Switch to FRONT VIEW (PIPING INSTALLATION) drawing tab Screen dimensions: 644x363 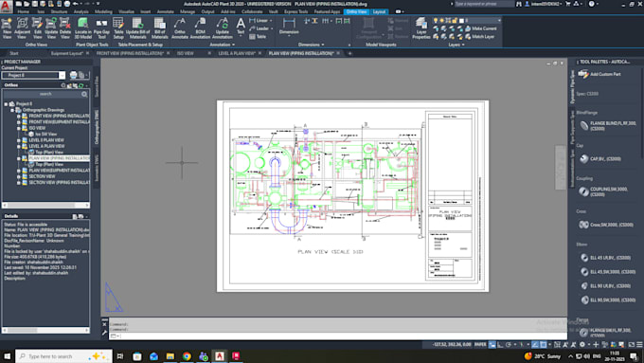(x=130, y=53)
